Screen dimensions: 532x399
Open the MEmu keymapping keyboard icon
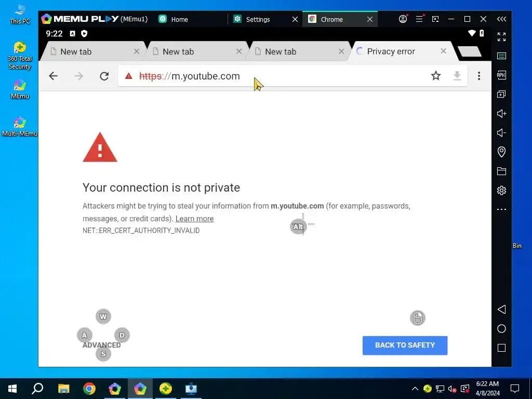[501, 56]
